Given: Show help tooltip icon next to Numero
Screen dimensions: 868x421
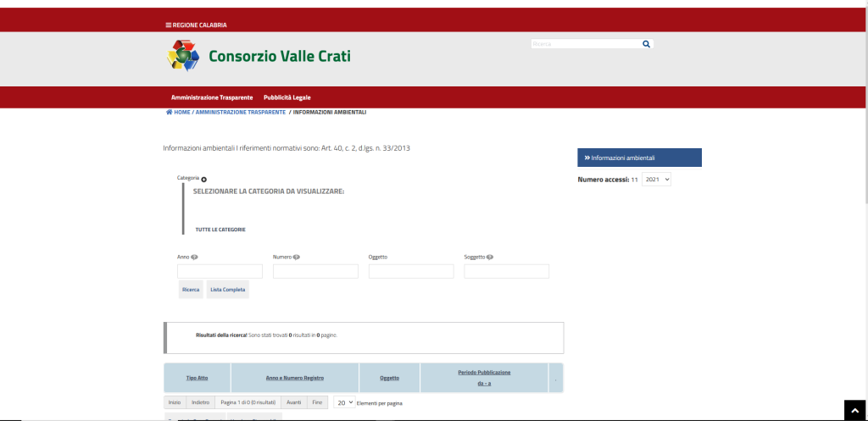Looking at the screenshot, I should pos(297,258).
